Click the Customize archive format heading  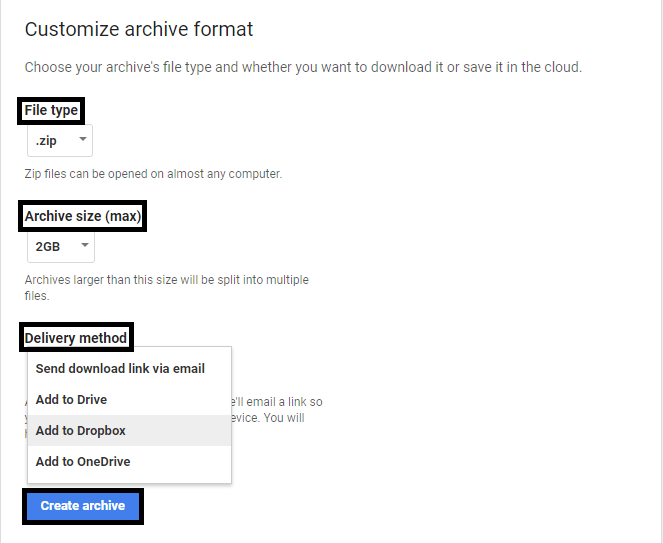tap(139, 29)
